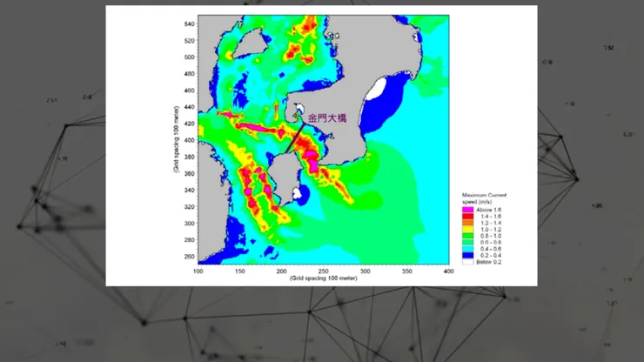Click the '200' tick on the horizontal axis

[x=281, y=271]
